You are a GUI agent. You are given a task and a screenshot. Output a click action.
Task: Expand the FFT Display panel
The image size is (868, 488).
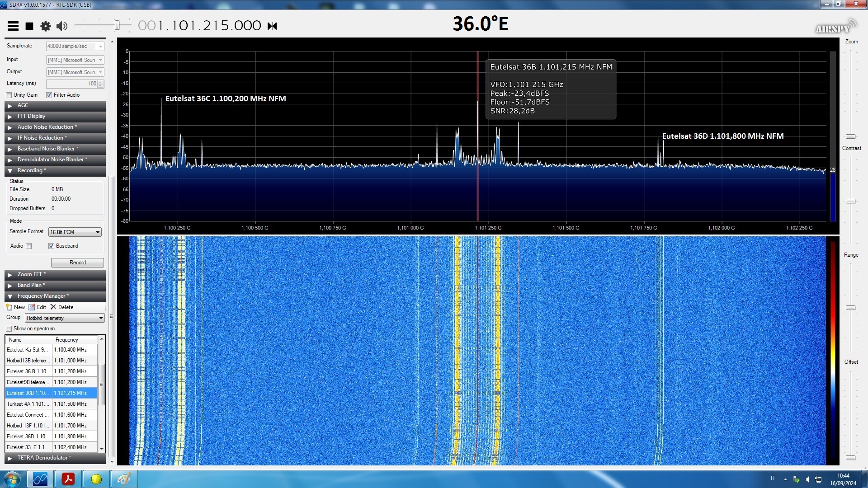point(55,116)
